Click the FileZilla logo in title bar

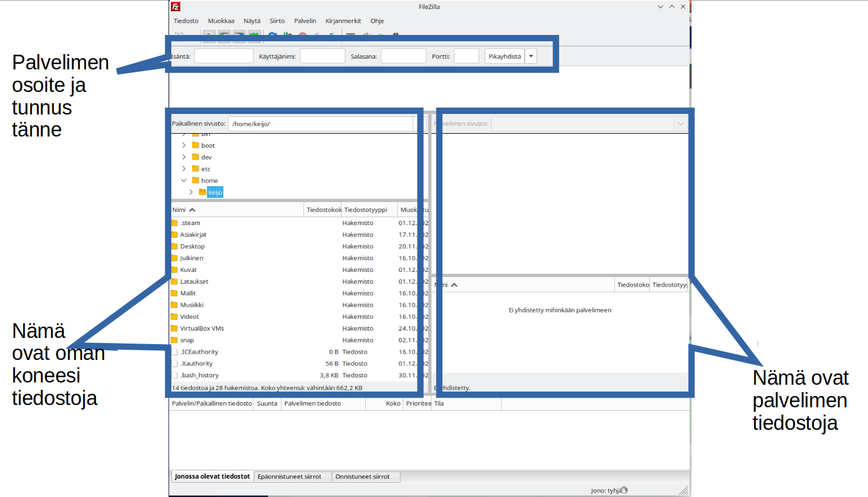176,7
